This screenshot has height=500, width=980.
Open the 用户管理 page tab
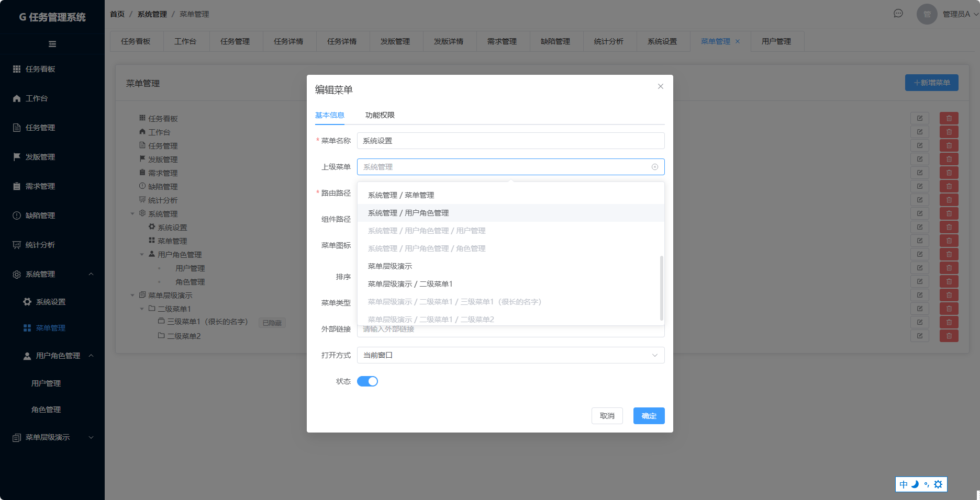[777, 41]
